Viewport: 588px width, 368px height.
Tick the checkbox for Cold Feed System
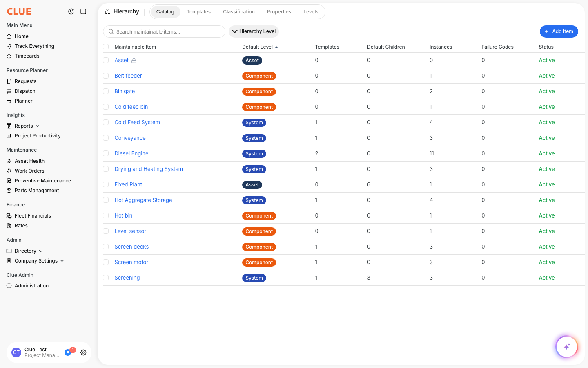pos(106,122)
